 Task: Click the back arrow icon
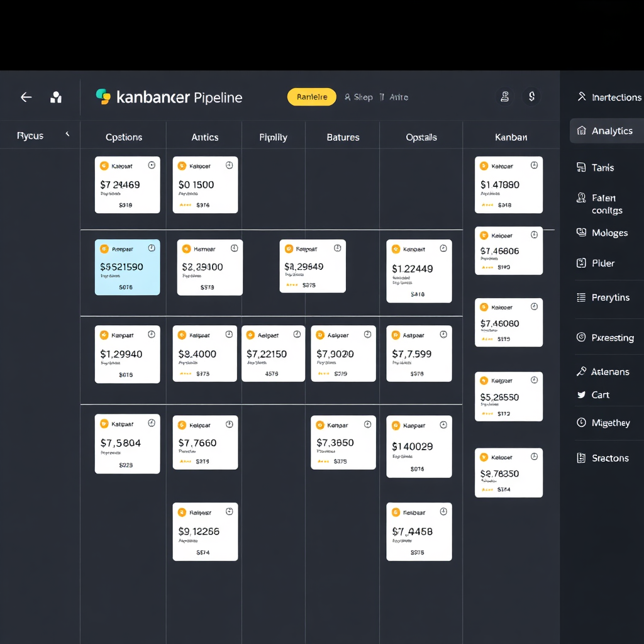pos(26,97)
